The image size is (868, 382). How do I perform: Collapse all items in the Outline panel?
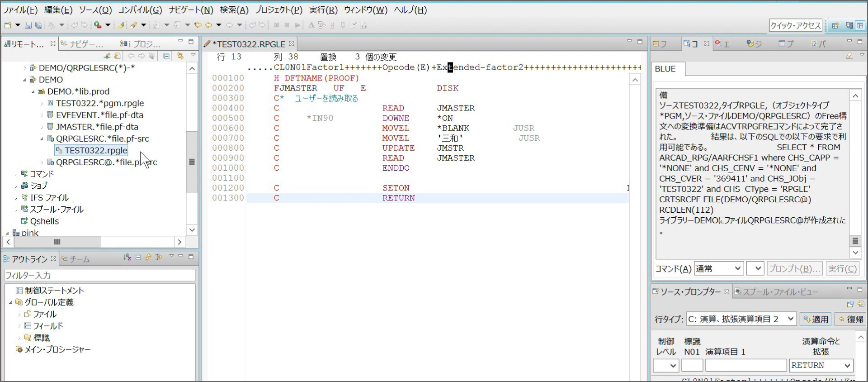(x=138, y=257)
